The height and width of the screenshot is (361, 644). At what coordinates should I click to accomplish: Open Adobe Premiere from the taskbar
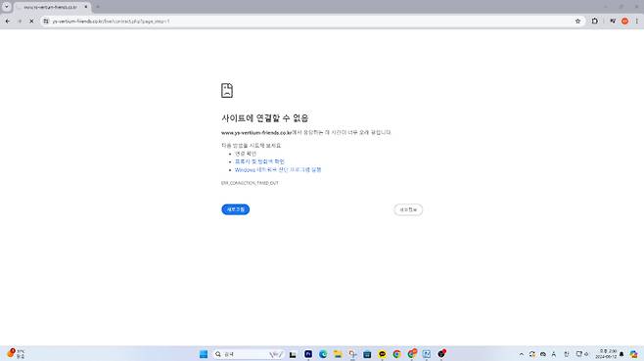(x=308, y=353)
